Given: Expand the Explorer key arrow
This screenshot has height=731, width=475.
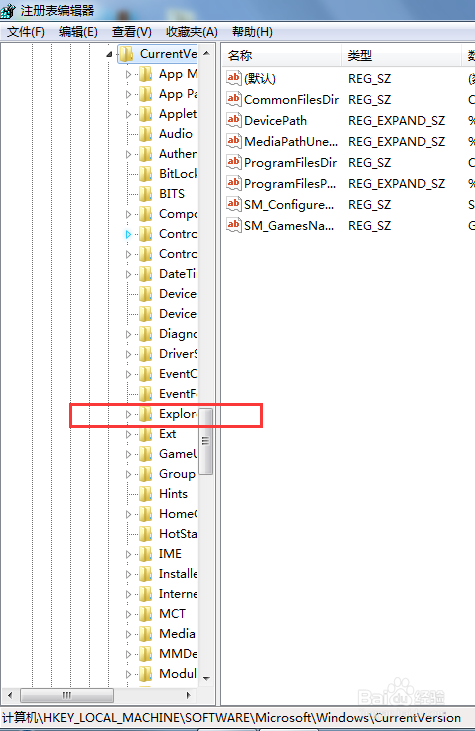Looking at the screenshot, I should (128, 414).
